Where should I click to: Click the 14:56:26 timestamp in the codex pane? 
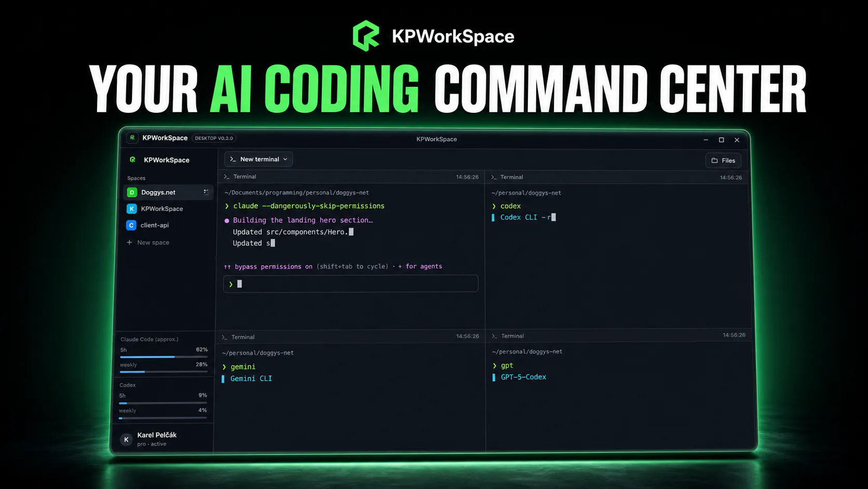pos(731,178)
